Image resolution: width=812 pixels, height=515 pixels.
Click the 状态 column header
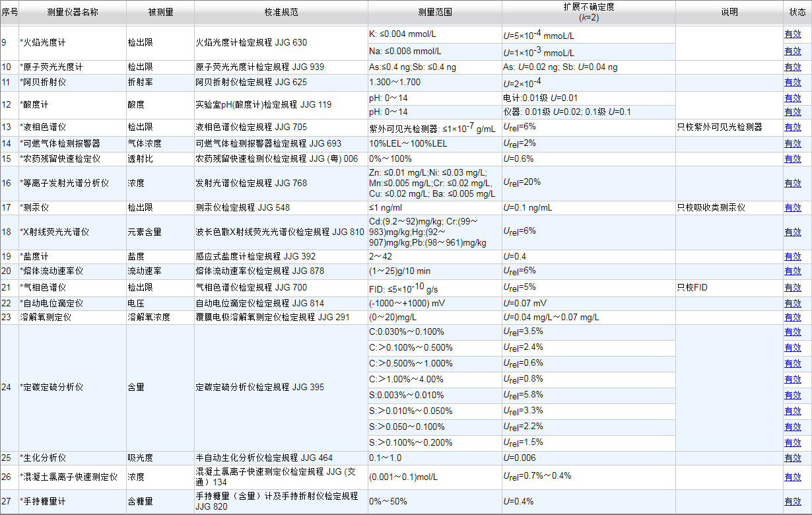tap(797, 12)
